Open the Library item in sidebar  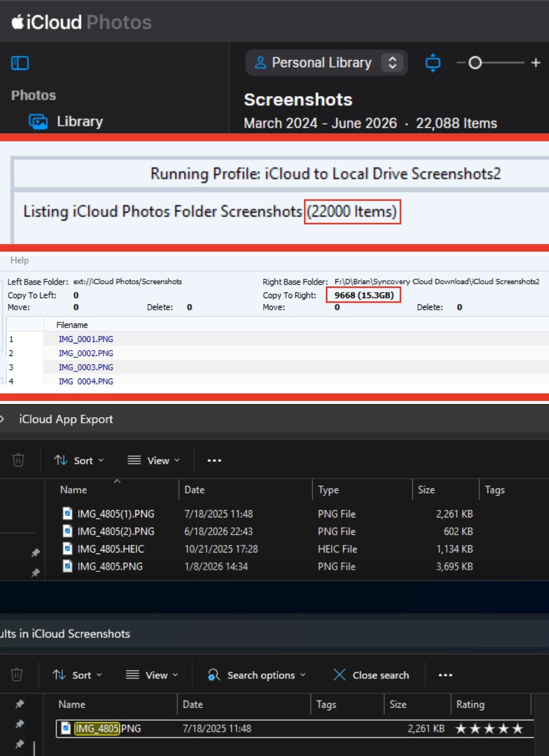tap(66, 122)
